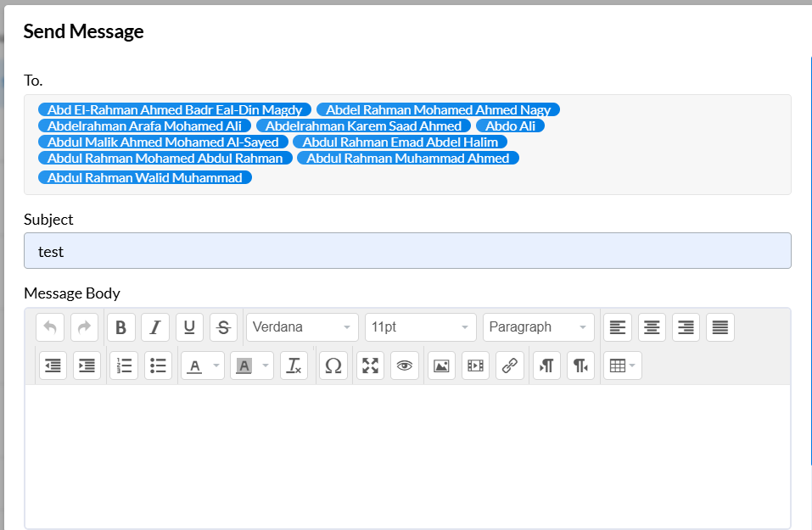Insert a bulleted list
This screenshot has width=812, height=530.
point(159,366)
